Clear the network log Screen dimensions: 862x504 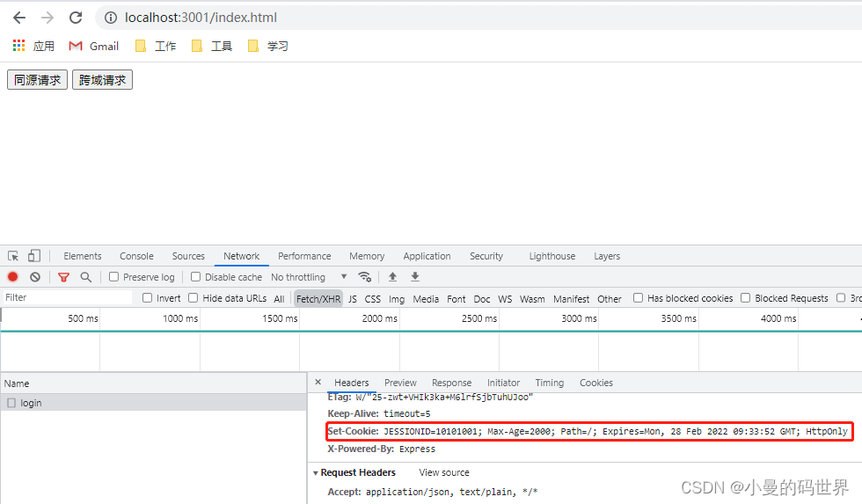(x=35, y=277)
